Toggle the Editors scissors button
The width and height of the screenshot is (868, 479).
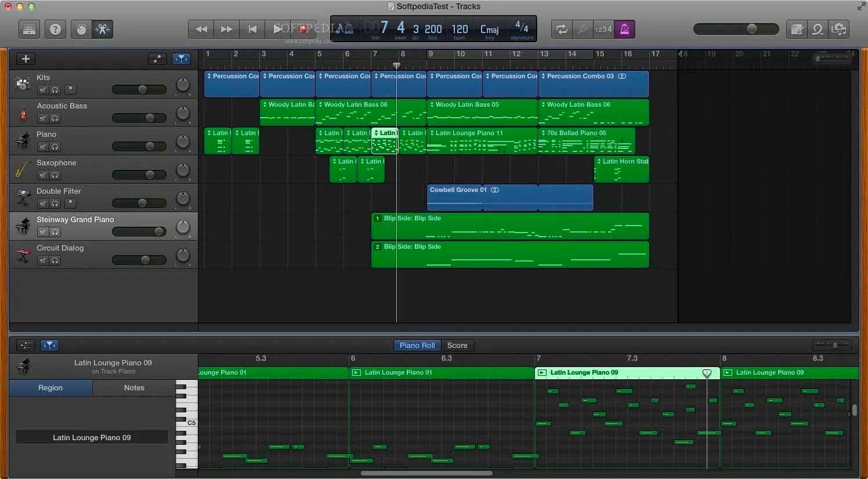pyautogui.click(x=103, y=29)
